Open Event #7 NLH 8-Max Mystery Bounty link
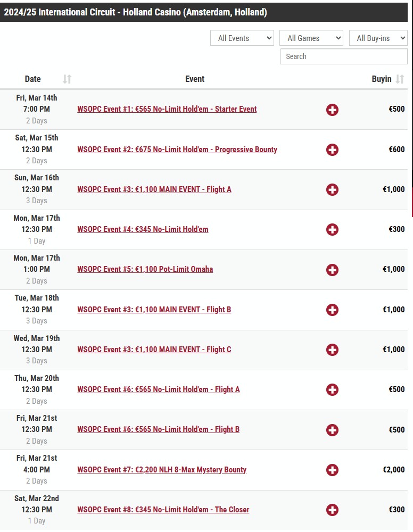Image resolution: width=413 pixels, height=532 pixels. coord(162,470)
